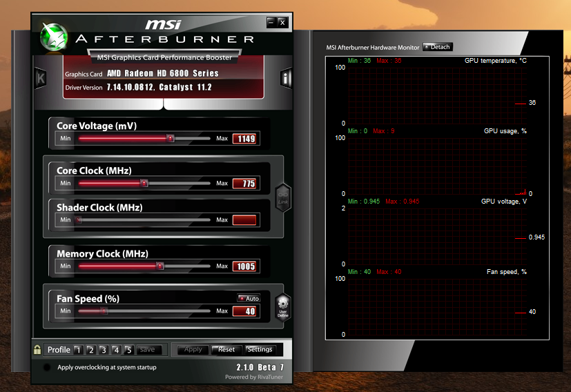The width and height of the screenshot is (571, 392).
Task: Select Profile slot 3
Action: (104, 350)
